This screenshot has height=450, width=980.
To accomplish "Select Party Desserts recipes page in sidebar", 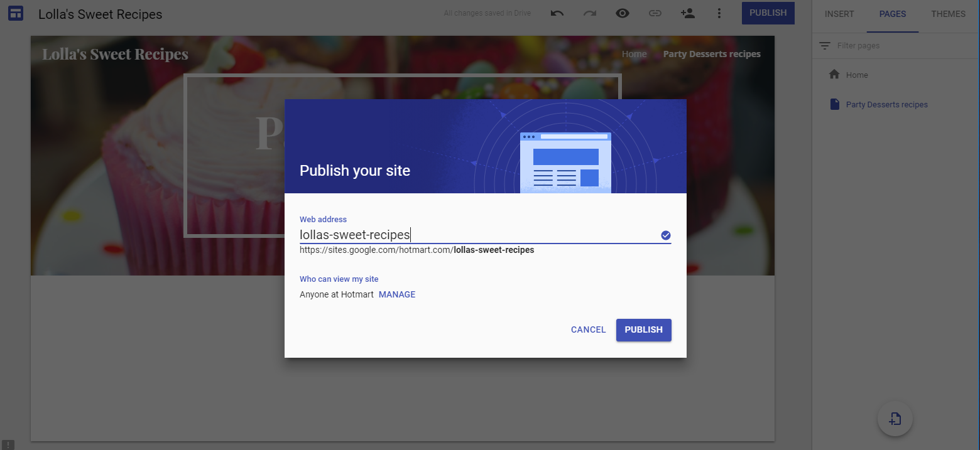I will (886, 104).
